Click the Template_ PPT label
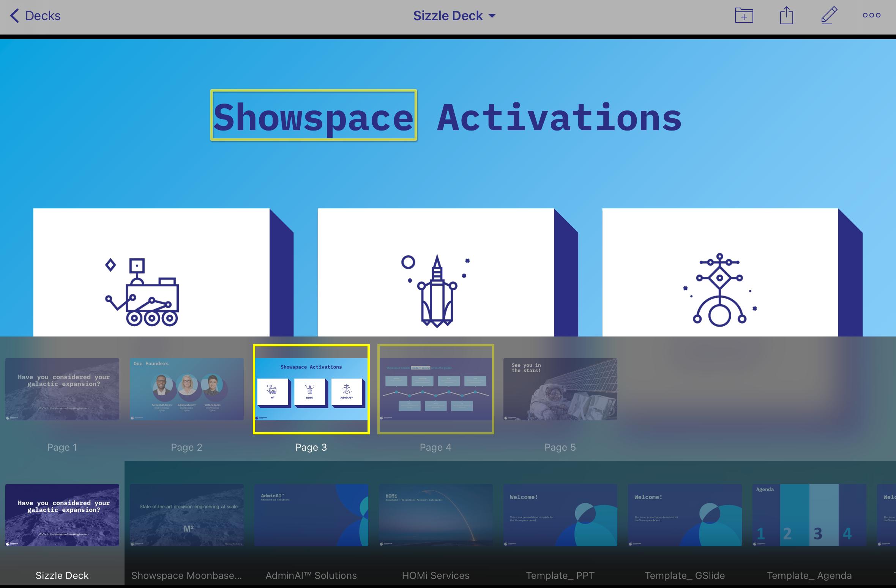Viewport: 896px width, 588px height. [x=560, y=575]
